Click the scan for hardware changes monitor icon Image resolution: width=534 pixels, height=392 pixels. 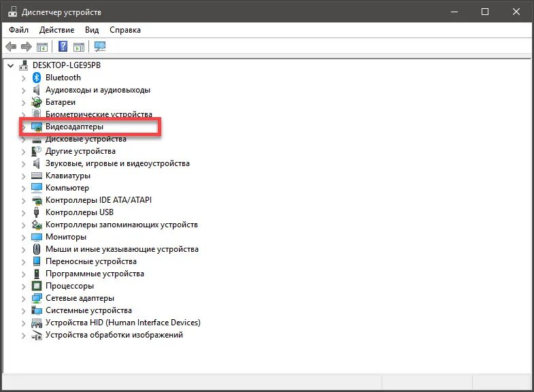[x=100, y=46]
